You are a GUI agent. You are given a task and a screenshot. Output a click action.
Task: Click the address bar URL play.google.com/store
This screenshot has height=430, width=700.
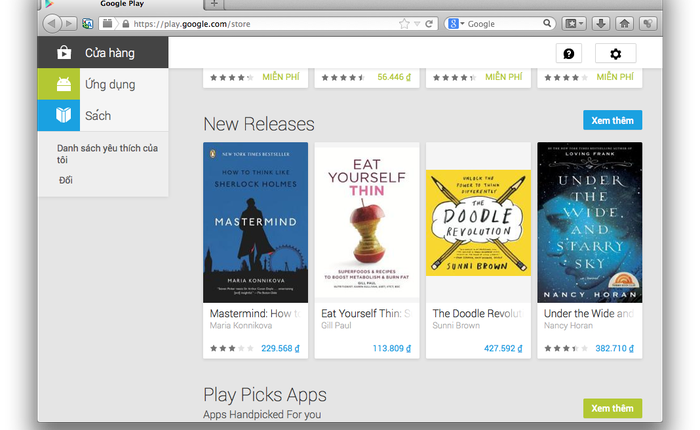[192, 24]
